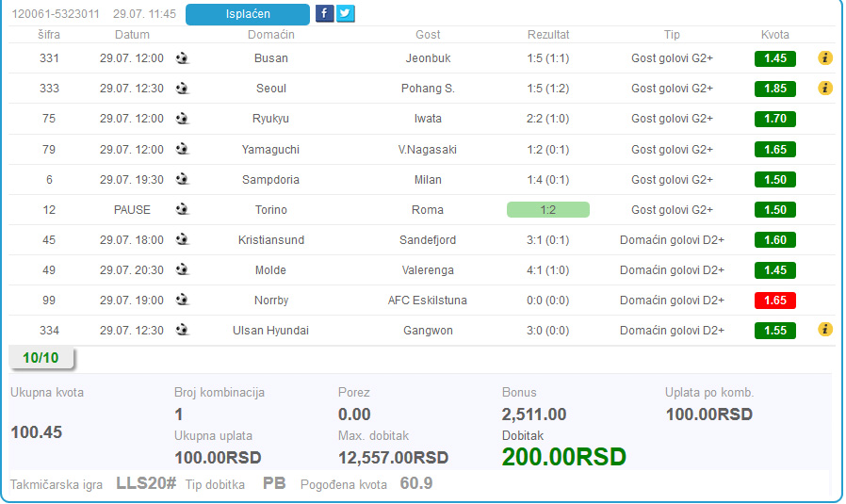Click soccer ball icon in Seoul row
846x504 pixels.
click(183, 88)
